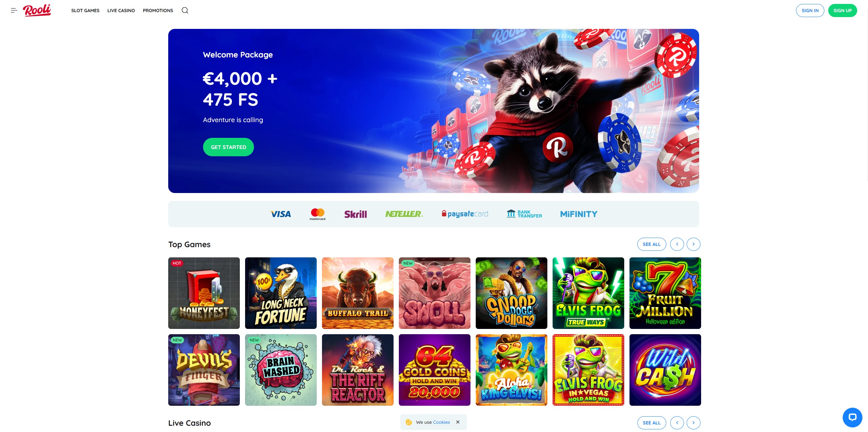Click the Rooli logo
Viewport: 868px width, 432px height.
pos(37,10)
